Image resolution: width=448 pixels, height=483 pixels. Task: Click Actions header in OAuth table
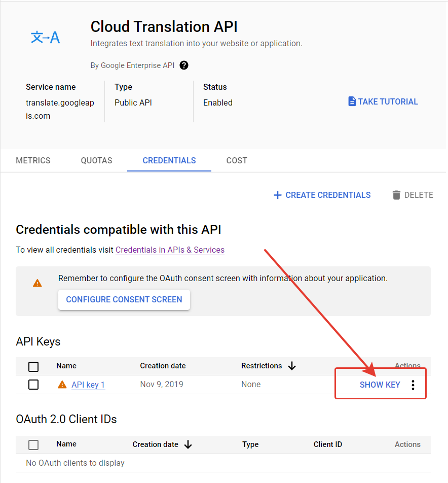click(x=407, y=444)
